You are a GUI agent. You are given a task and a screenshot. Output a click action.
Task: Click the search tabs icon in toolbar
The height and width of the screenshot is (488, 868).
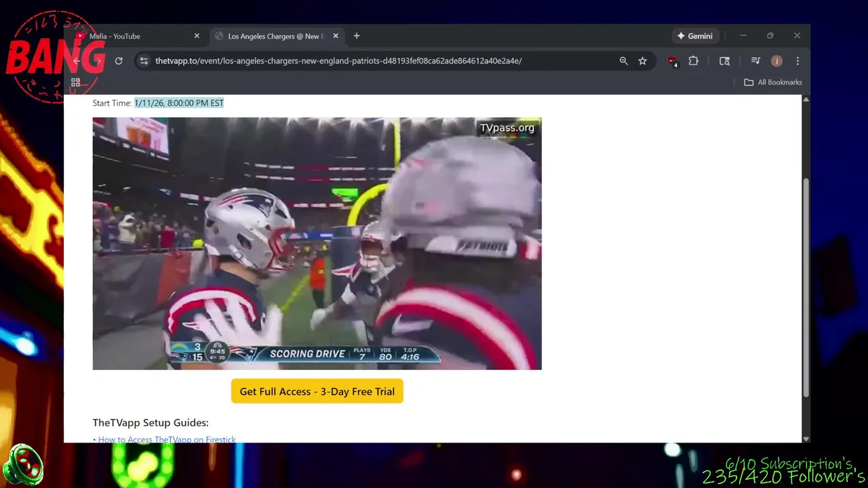724,61
